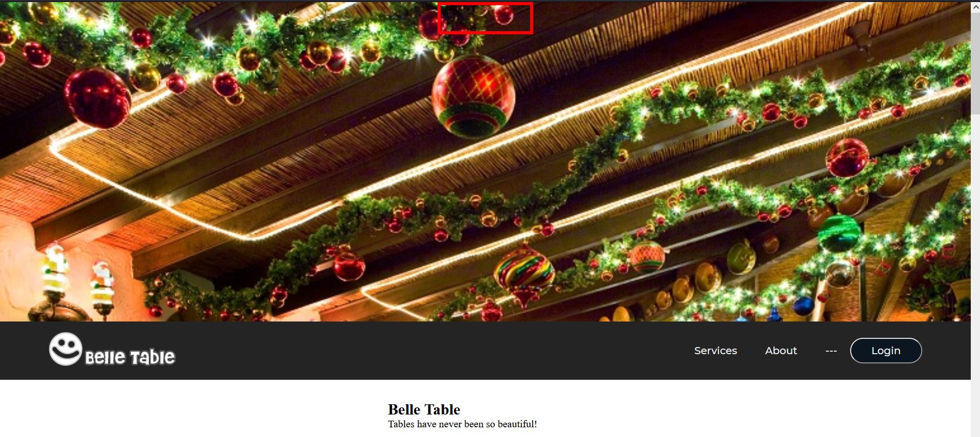This screenshot has height=437, width=980.
Task: Click the bold Belle Table heading
Action: (x=424, y=409)
